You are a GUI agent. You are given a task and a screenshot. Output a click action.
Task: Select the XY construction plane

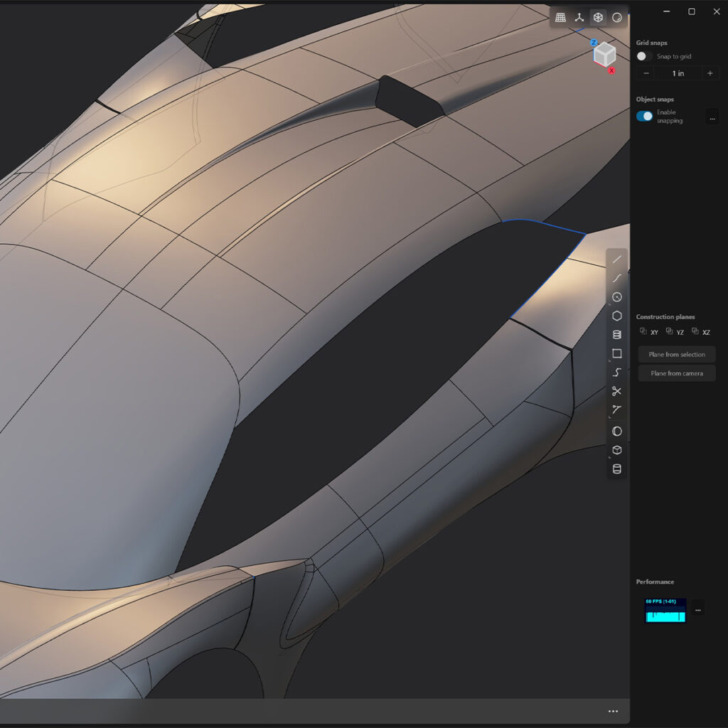click(649, 332)
